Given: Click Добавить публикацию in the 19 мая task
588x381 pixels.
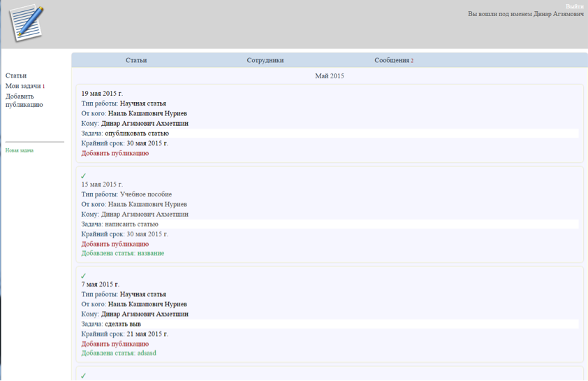Looking at the screenshot, I should click(x=115, y=153).
